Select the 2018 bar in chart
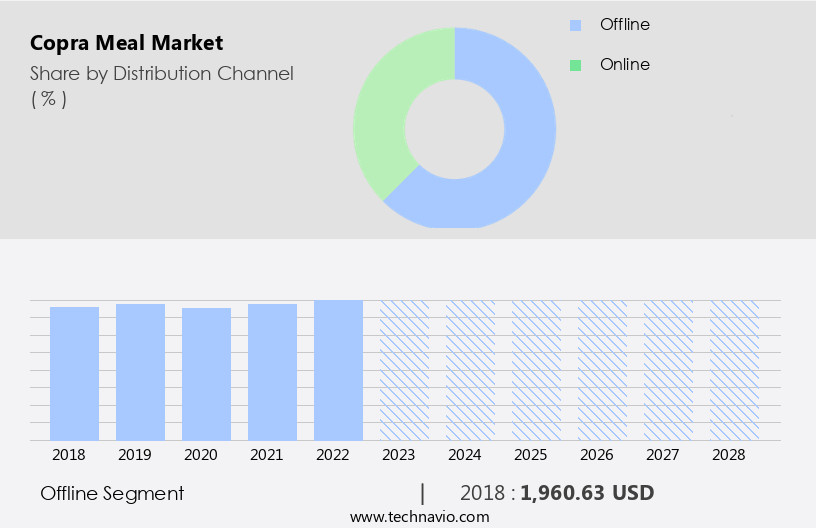Viewport: 816px width, 528px height. pos(74,373)
